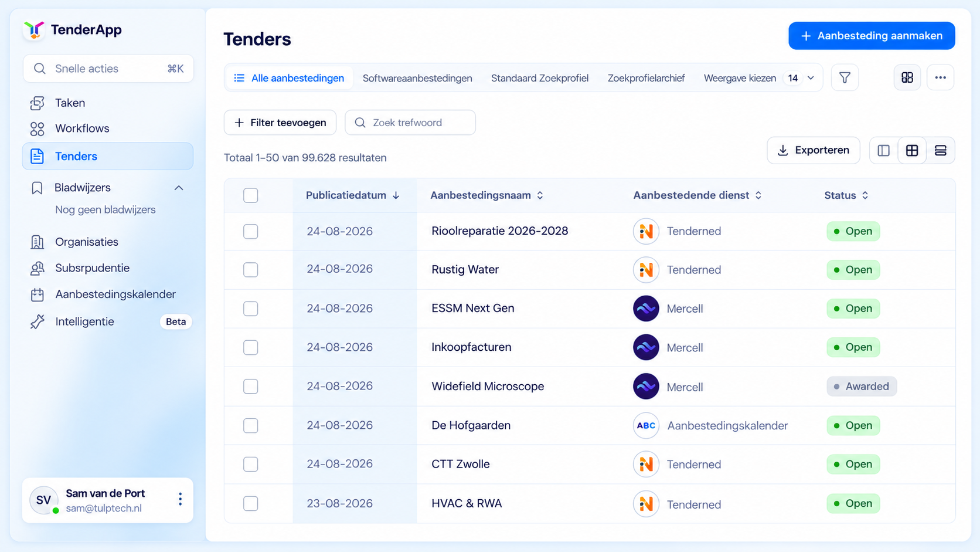Toggle the select-all checkbox in table header
The width and height of the screenshot is (980, 552).
[251, 195]
